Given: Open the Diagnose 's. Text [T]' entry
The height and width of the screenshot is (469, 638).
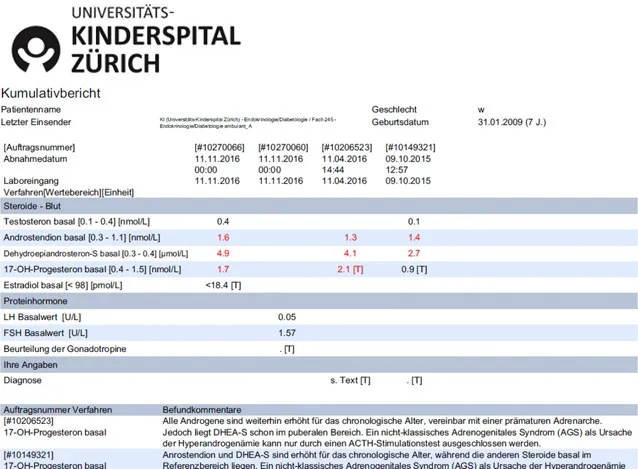Looking at the screenshot, I should pos(350,381).
